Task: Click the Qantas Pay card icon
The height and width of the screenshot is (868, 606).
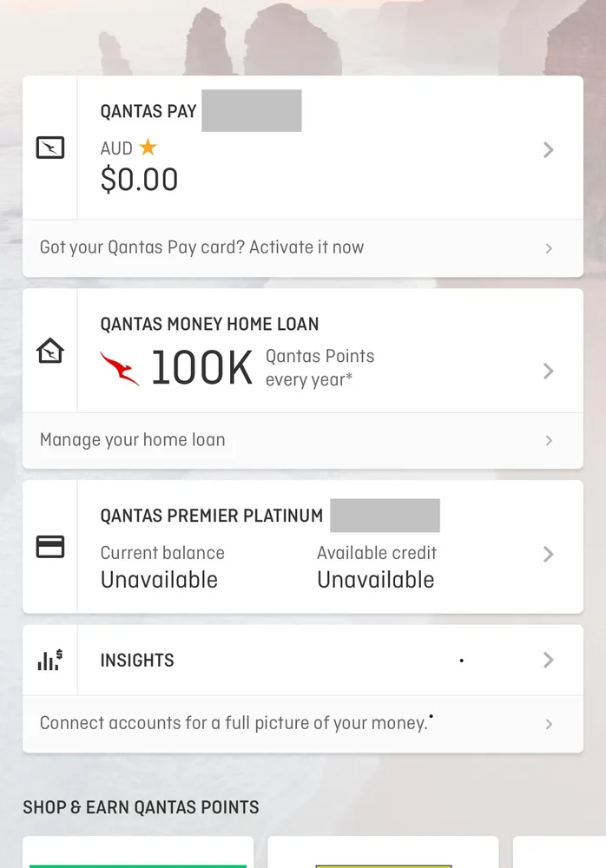Action: click(50, 148)
